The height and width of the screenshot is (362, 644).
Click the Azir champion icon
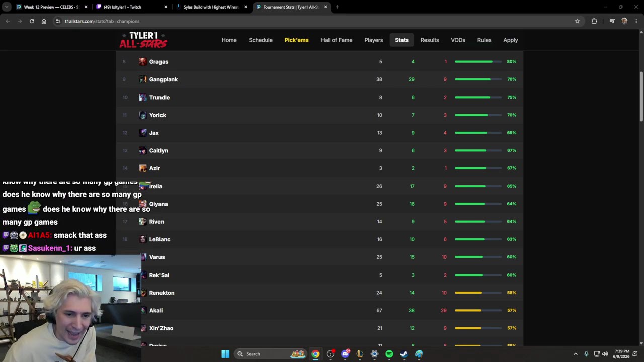143,168
